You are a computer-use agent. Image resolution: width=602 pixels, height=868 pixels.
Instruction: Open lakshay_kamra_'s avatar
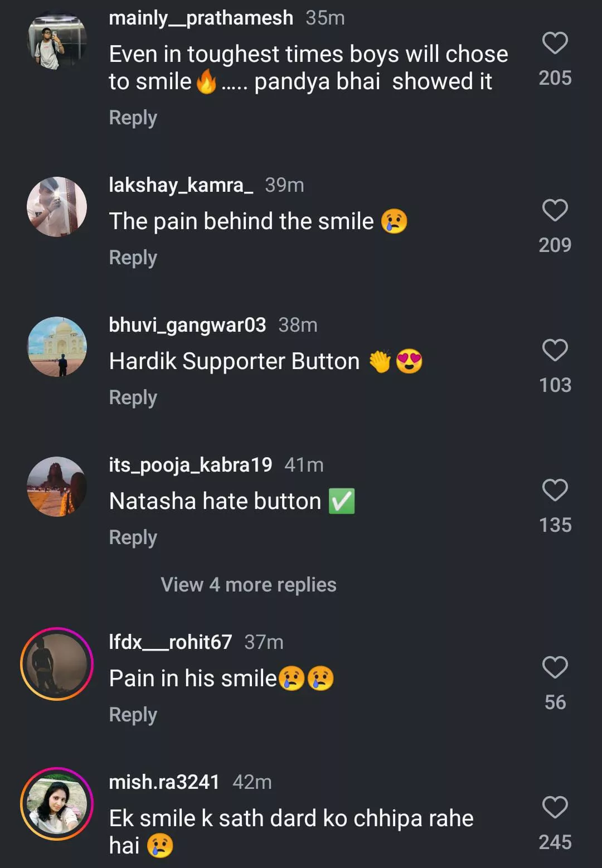(57, 207)
